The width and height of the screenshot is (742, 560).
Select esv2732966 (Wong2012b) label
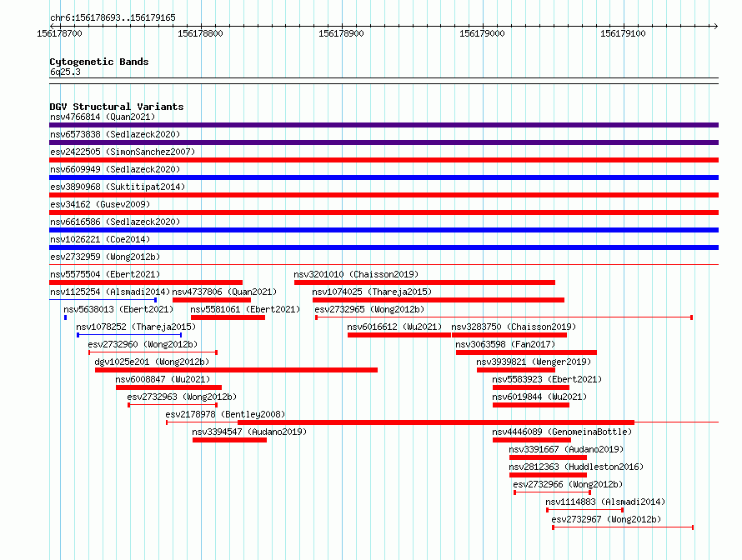click(568, 484)
